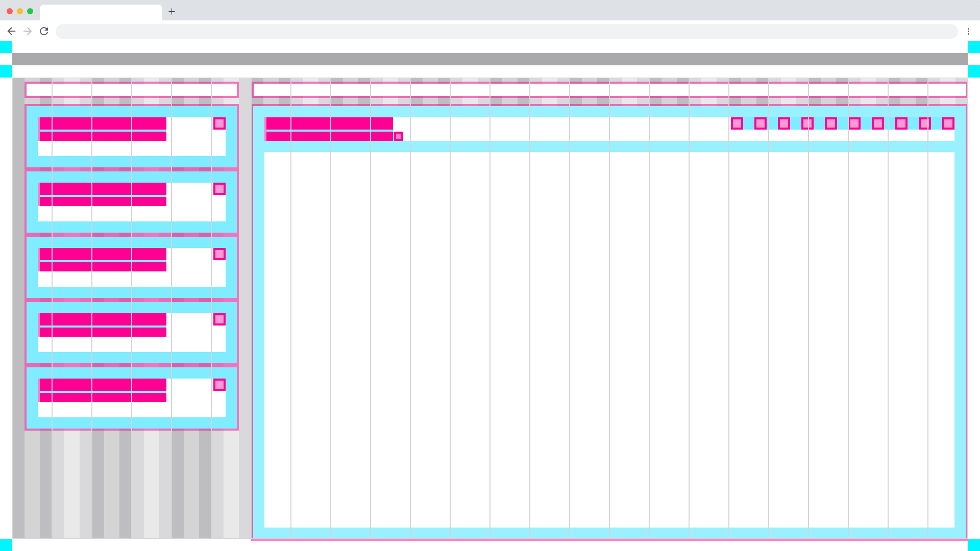Click the input bar above the sidebar cards
This screenshot has height=551, width=980.
pos(132,90)
